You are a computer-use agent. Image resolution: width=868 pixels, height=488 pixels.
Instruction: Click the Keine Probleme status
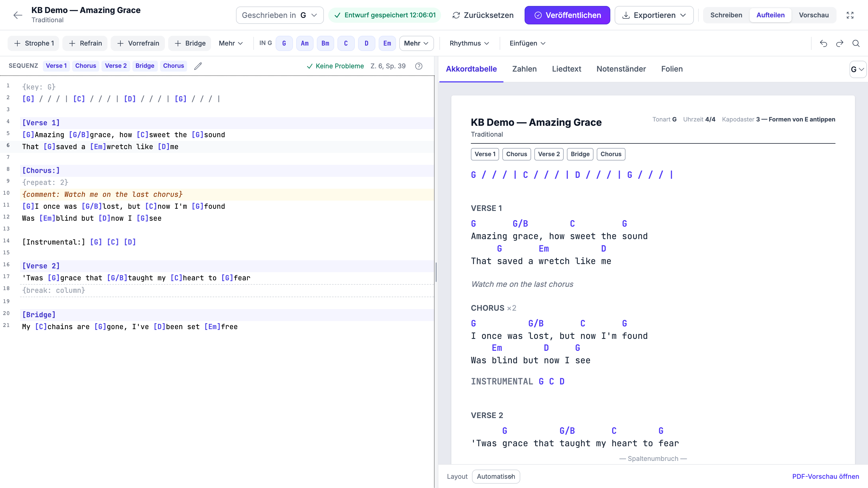point(335,66)
